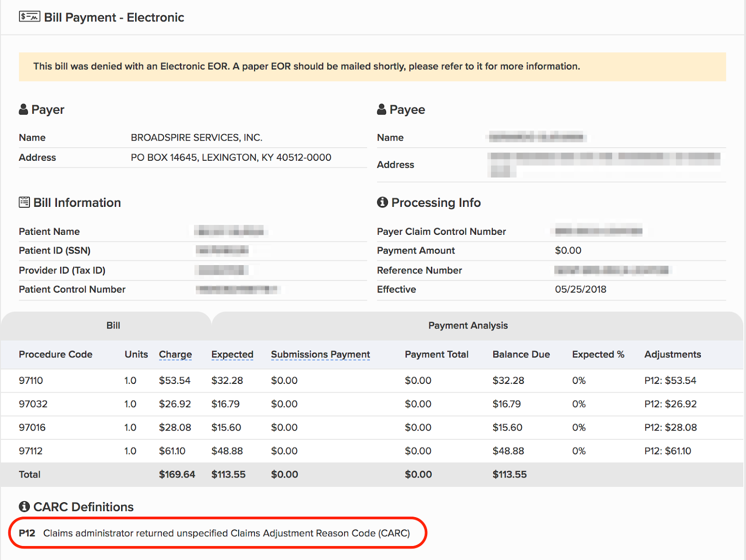746x560 pixels.
Task: Click the Payer person icon
Action: [23, 109]
